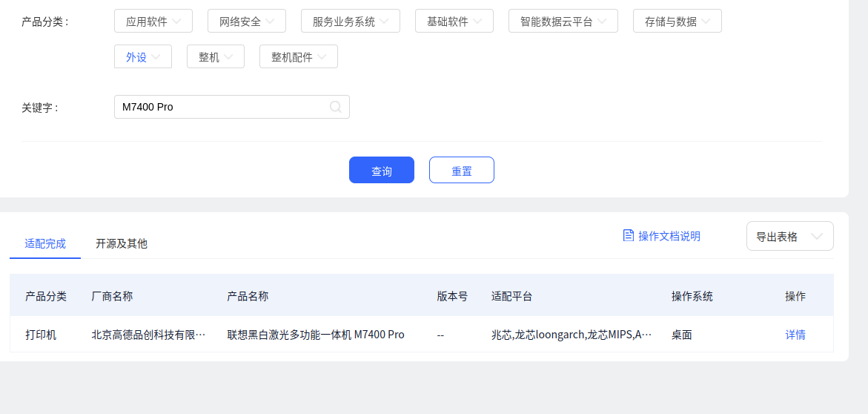Expand the 服务业务系统 dropdown
868x414 pixels.
click(351, 22)
